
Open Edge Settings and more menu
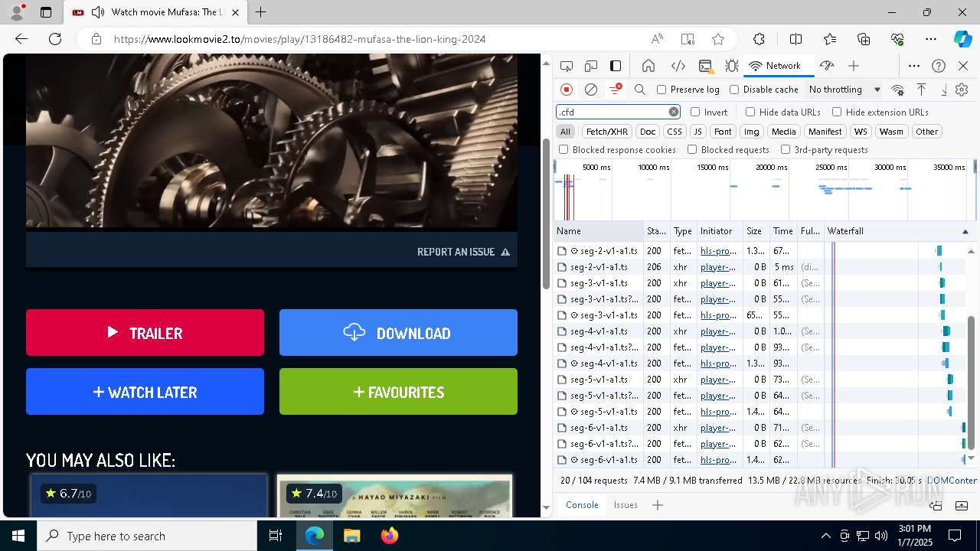click(931, 39)
